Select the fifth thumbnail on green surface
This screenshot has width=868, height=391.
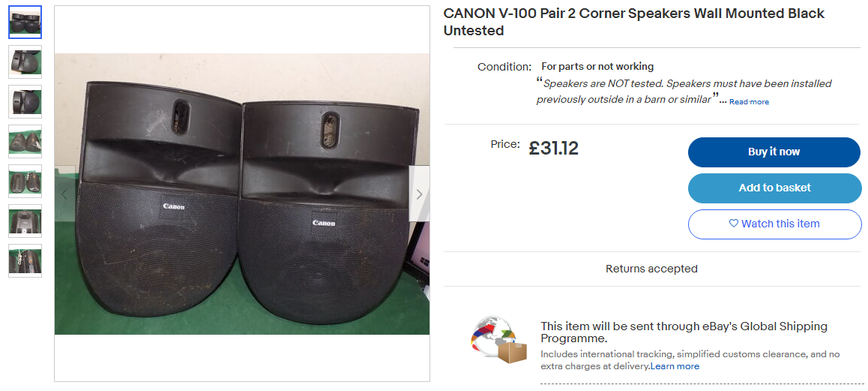25,182
